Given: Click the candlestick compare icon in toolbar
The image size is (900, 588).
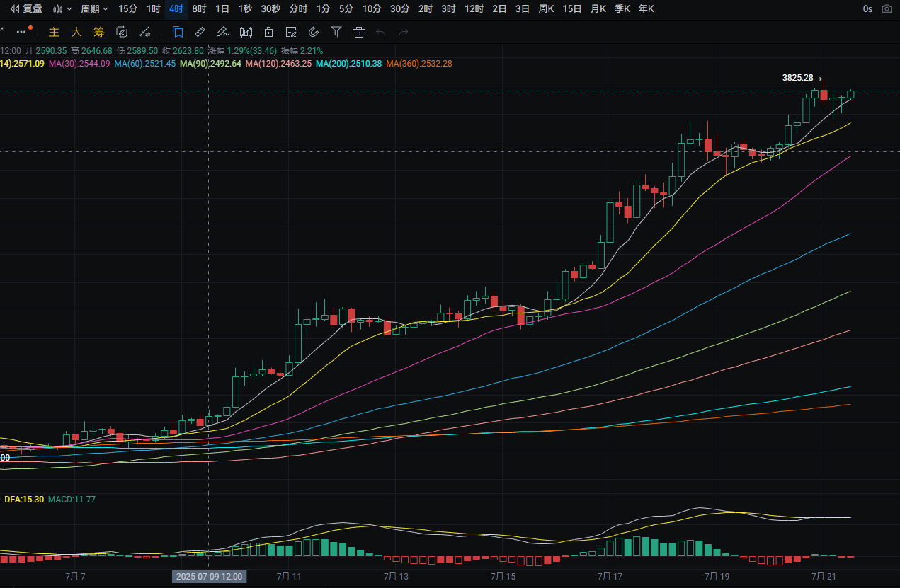Looking at the screenshot, I should tap(246, 32).
